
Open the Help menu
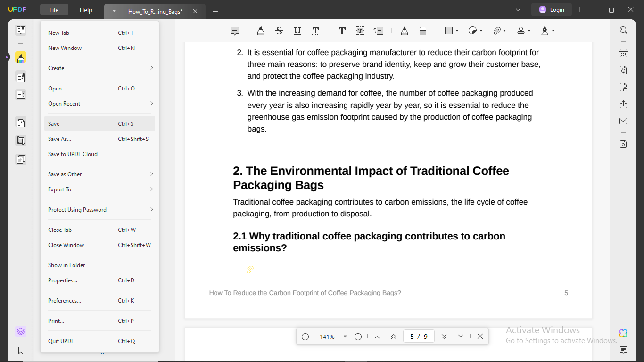tap(86, 10)
